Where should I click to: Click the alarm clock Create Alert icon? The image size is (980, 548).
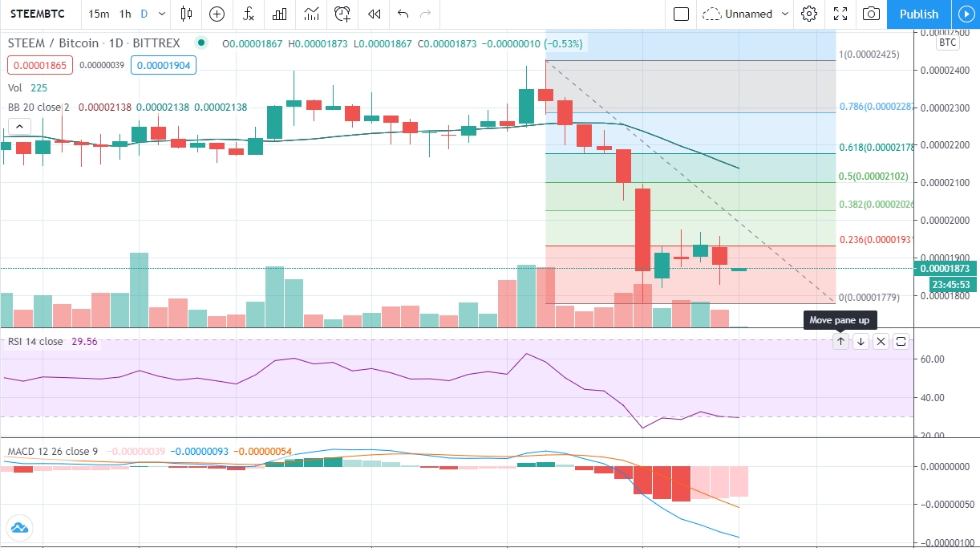coord(342,14)
